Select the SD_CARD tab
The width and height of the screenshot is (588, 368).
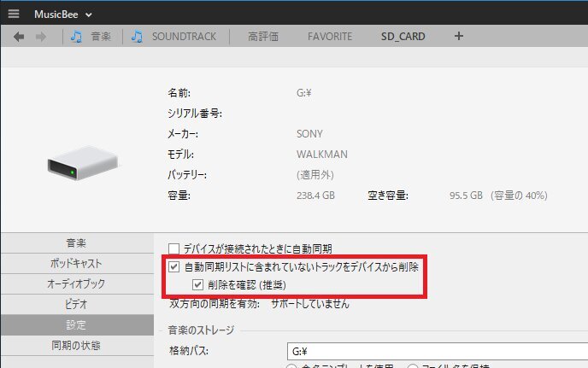point(403,37)
